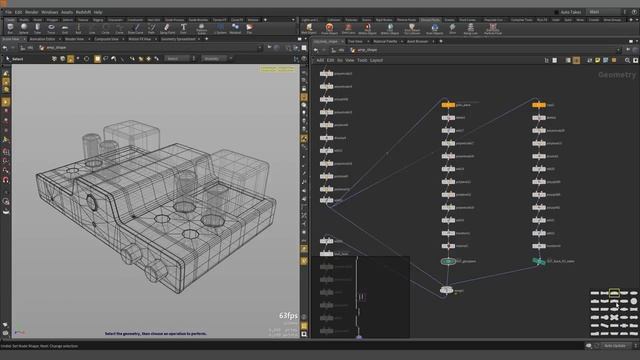This screenshot has width=640, height=360.
Task: Toggle the pin on network editor pane
Action: (628, 50)
